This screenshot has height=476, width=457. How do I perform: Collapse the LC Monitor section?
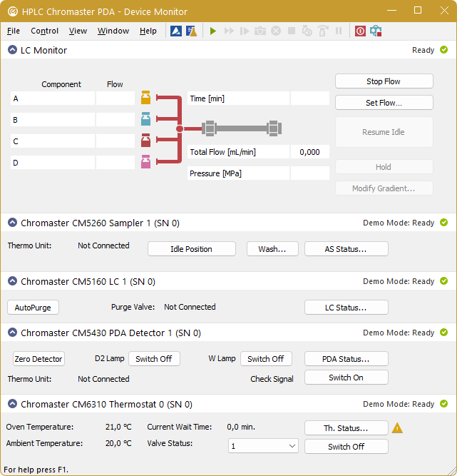(x=12, y=50)
